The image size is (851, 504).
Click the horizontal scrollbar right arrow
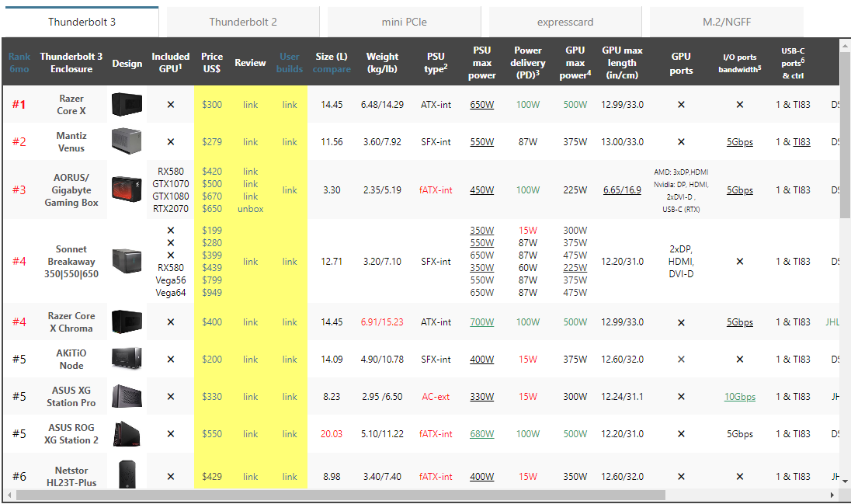tap(832, 495)
